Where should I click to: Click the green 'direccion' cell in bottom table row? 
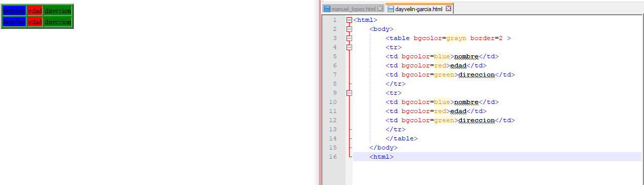(58, 22)
